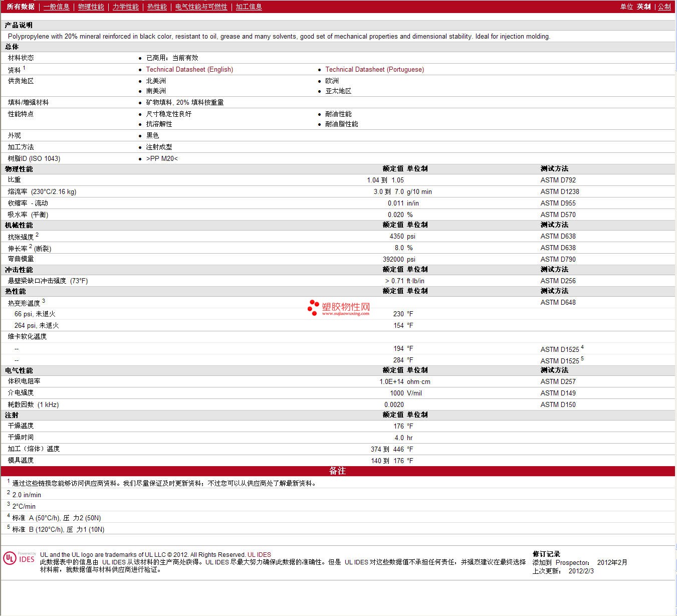Select the 所有数据 tab

click(21, 7)
